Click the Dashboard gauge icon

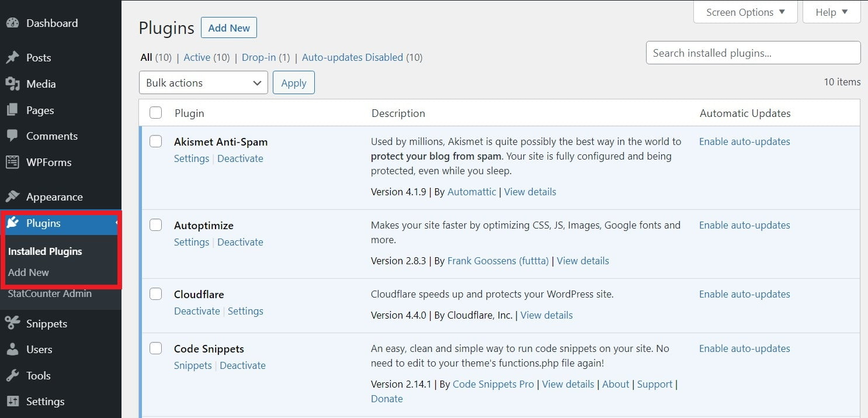click(13, 23)
